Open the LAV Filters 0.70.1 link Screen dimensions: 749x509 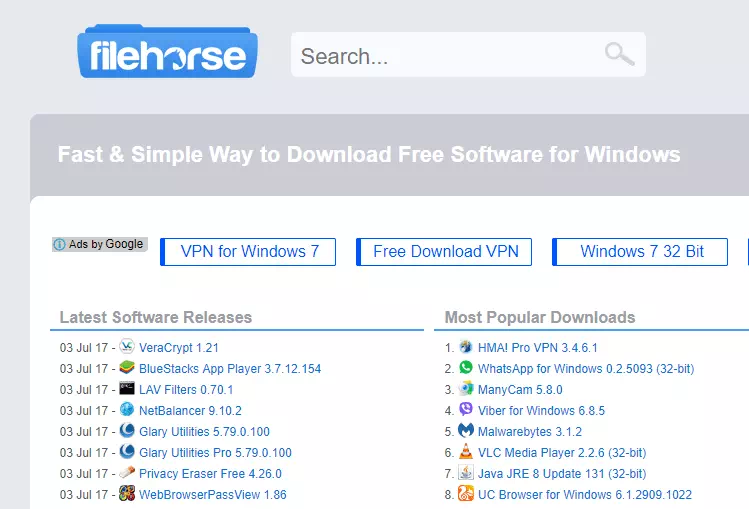coord(186,390)
